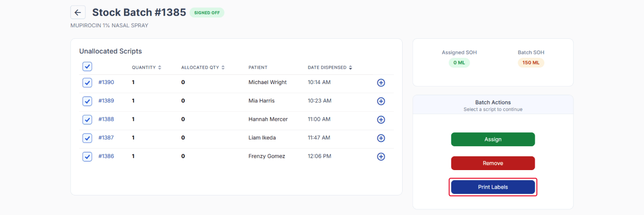Image resolution: width=644 pixels, height=215 pixels.
Task: Click the Stock Batch #1385 title
Action: click(139, 12)
